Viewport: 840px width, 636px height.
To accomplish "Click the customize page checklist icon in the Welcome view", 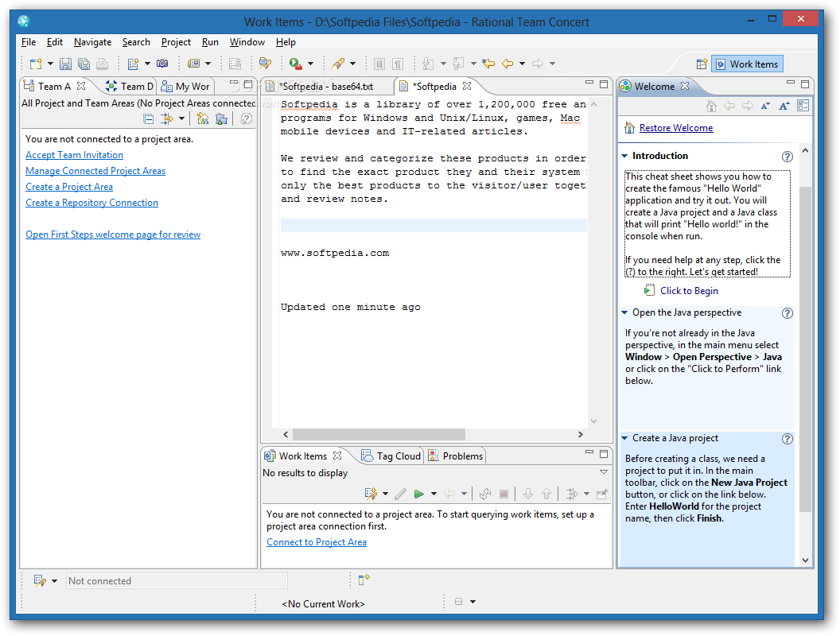I will 803,106.
